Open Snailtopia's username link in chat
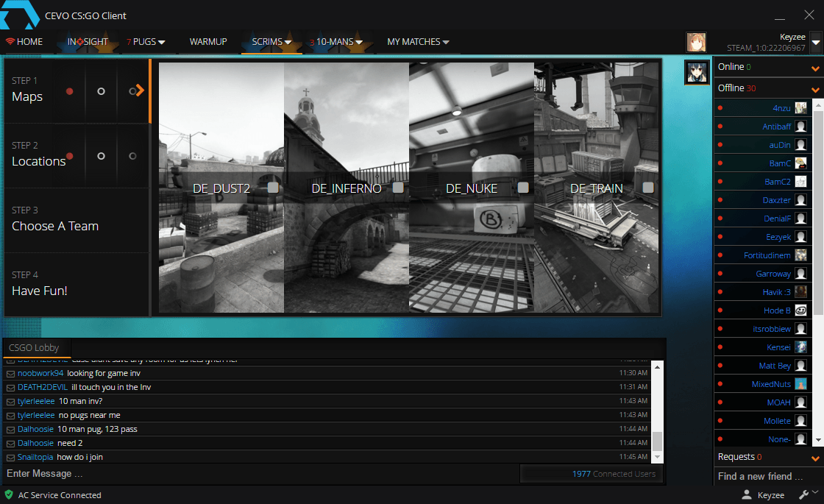The width and height of the screenshot is (824, 504). click(x=35, y=457)
